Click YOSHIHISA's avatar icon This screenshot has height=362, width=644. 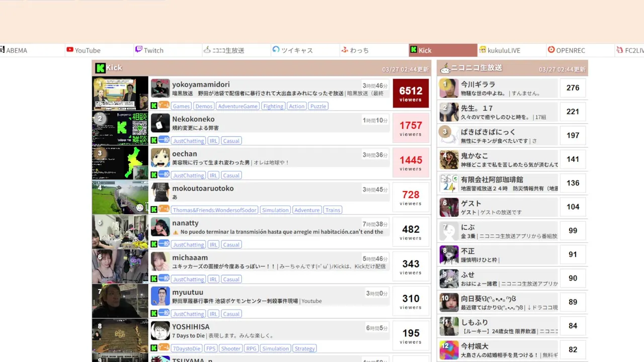point(160,331)
